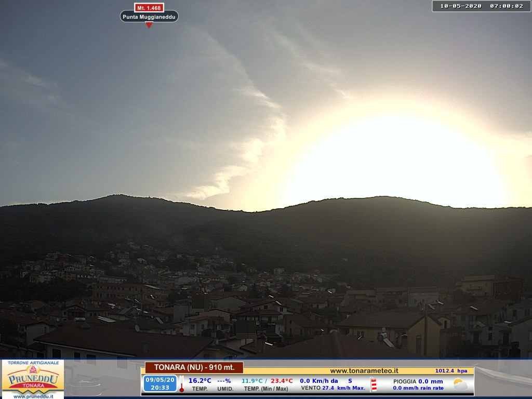Open the www.tonarameteo.it link

[x=364, y=371]
